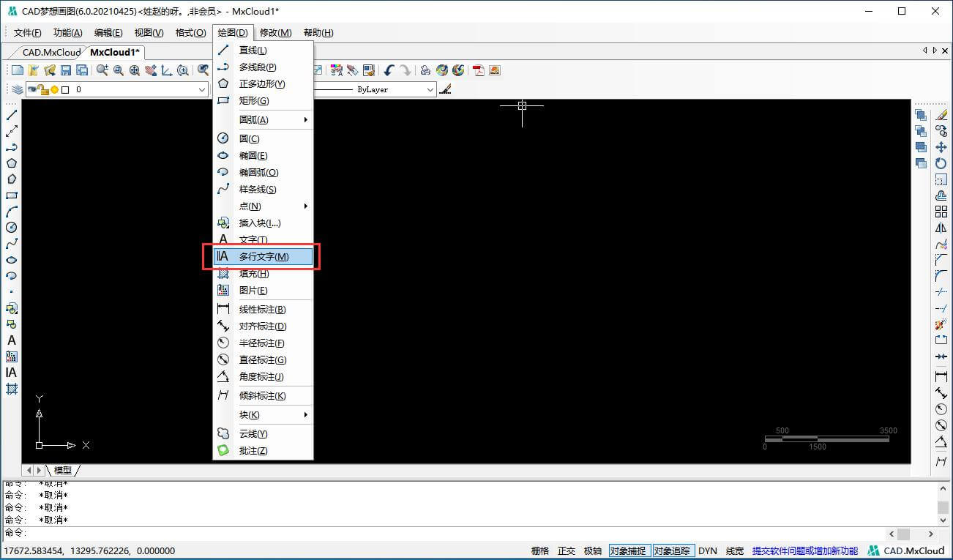Click the layout tabs next arrow
Viewport: 953px width, 560px height.
point(39,470)
